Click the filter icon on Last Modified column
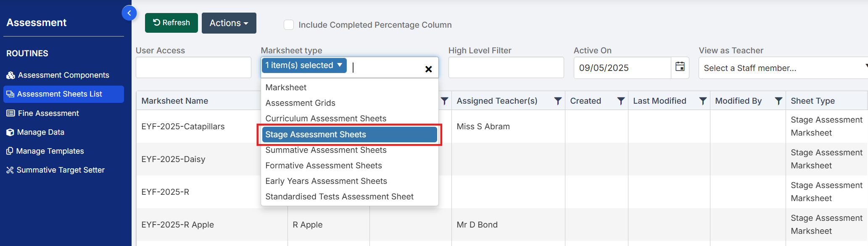 pyautogui.click(x=702, y=101)
